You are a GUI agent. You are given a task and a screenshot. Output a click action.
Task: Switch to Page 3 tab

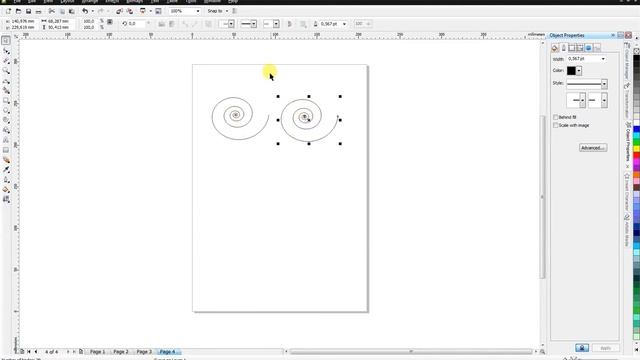pyautogui.click(x=144, y=351)
